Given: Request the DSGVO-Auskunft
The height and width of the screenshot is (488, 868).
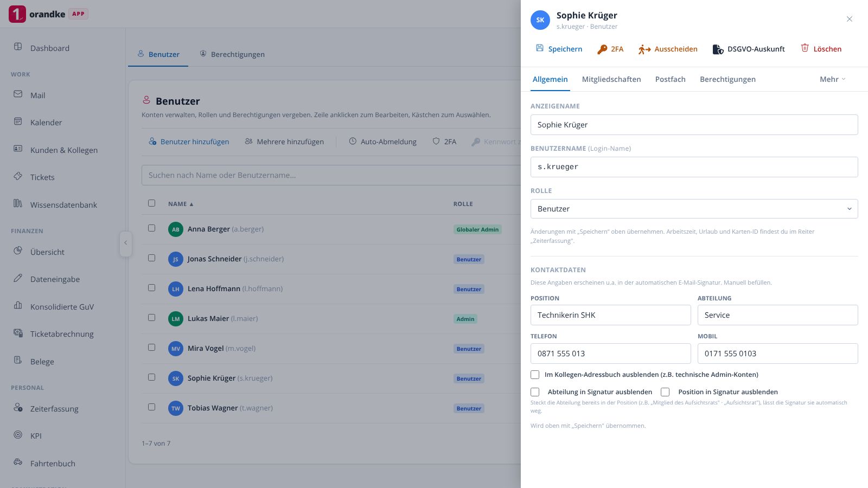Looking at the screenshot, I should (749, 49).
